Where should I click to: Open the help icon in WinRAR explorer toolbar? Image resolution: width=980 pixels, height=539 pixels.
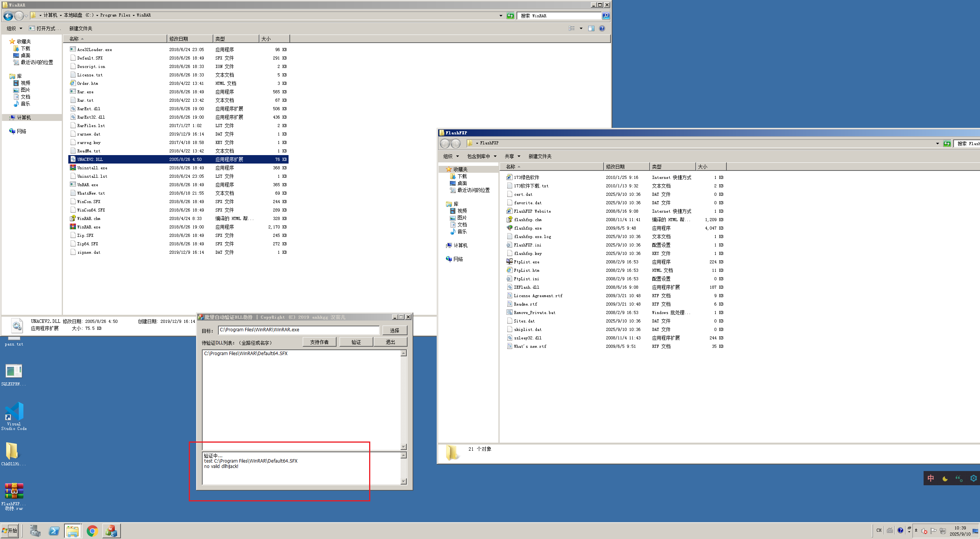(x=602, y=28)
